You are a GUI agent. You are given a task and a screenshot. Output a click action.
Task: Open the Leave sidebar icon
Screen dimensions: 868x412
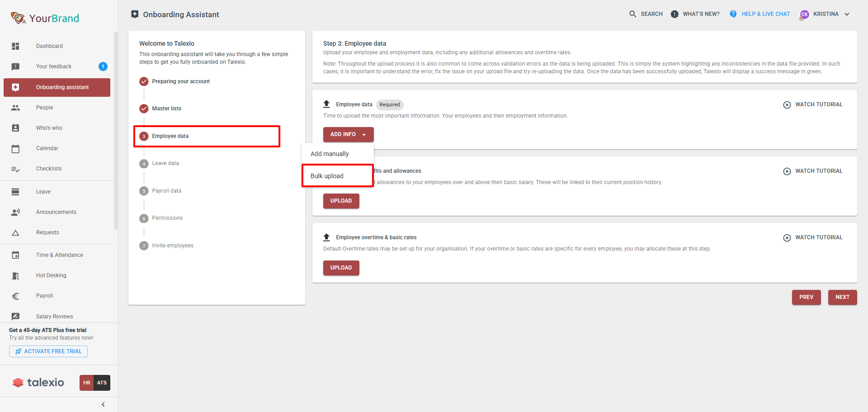pos(15,192)
